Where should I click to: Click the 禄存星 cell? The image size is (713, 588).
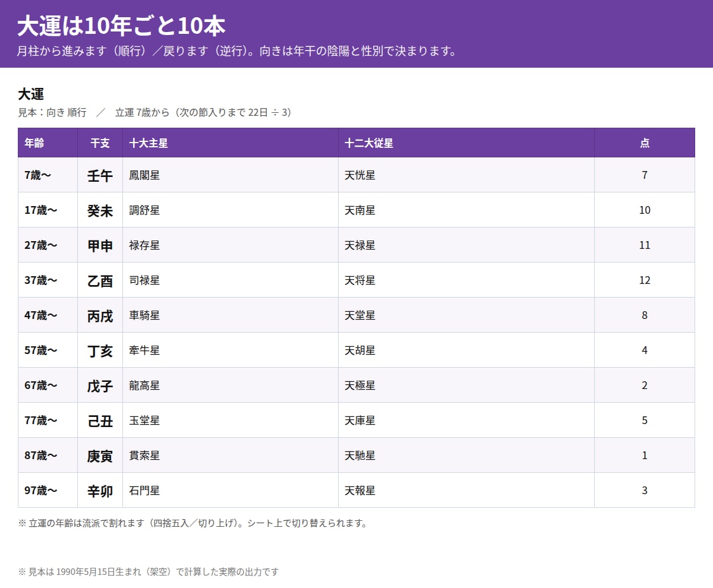231,245
